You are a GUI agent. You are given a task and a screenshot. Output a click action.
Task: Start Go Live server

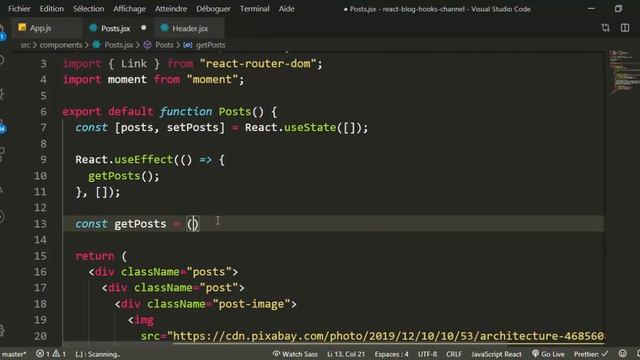point(549,354)
